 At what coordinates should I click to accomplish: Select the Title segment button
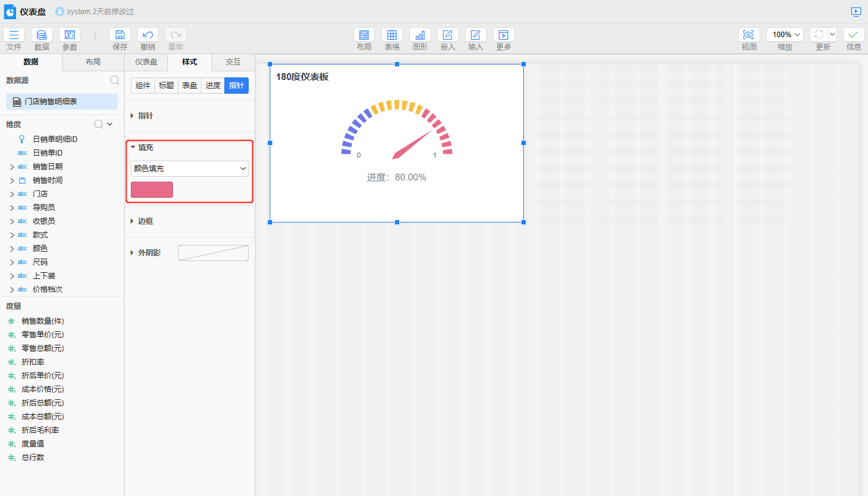[x=166, y=86]
